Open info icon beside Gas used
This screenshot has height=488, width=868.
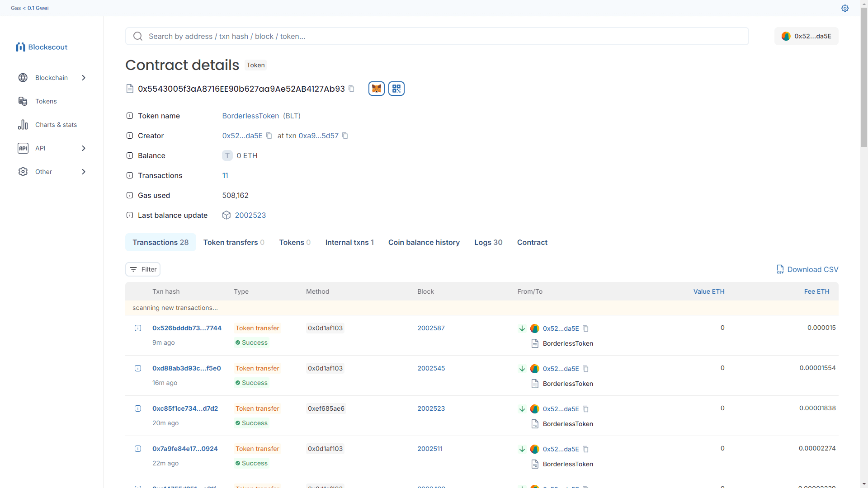[x=130, y=195]
